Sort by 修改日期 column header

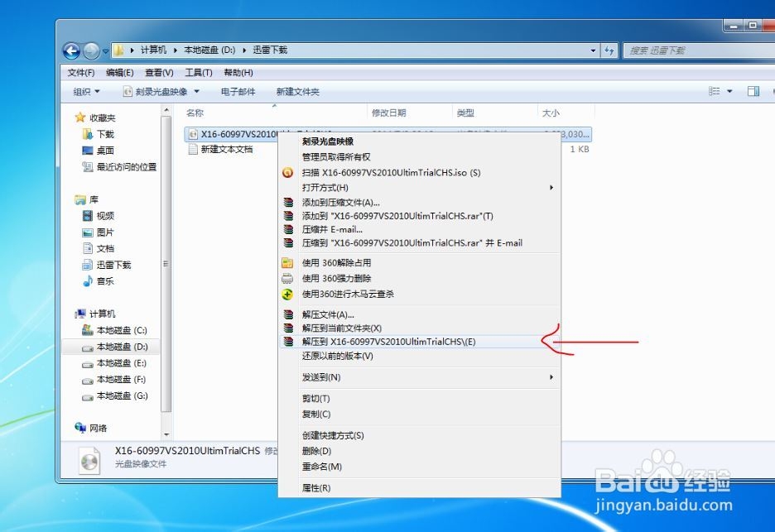pos(410,113)
